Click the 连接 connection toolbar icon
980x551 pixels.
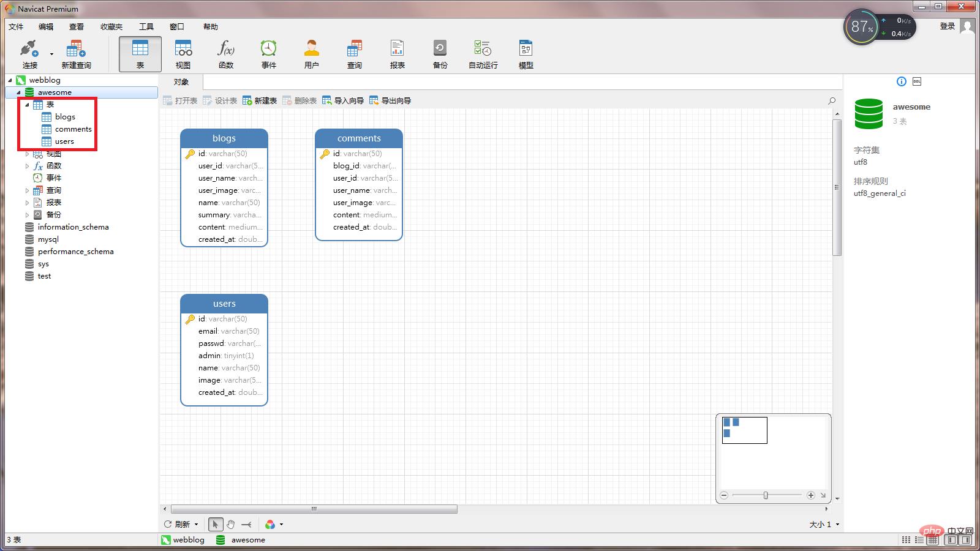coord(29,54)
